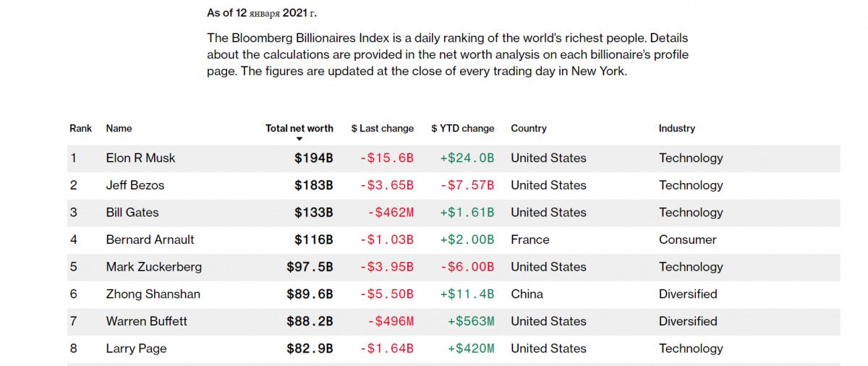Open Jeff Bezos profile link

click(135, 185)
